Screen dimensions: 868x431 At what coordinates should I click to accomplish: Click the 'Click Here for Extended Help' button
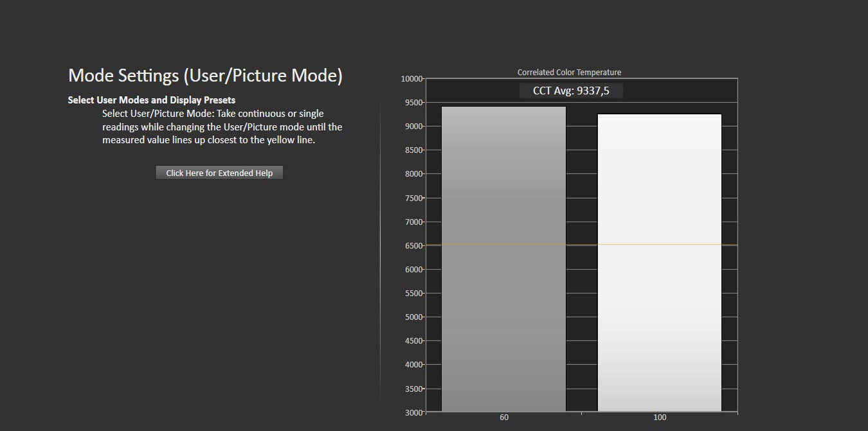pos(219,173)
